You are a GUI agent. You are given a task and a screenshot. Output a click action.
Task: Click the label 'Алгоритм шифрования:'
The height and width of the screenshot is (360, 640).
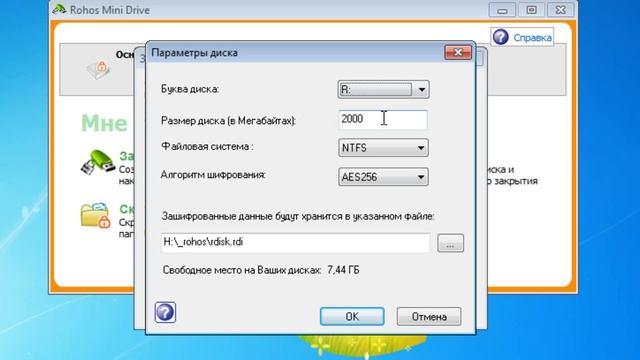pos(213,175)
